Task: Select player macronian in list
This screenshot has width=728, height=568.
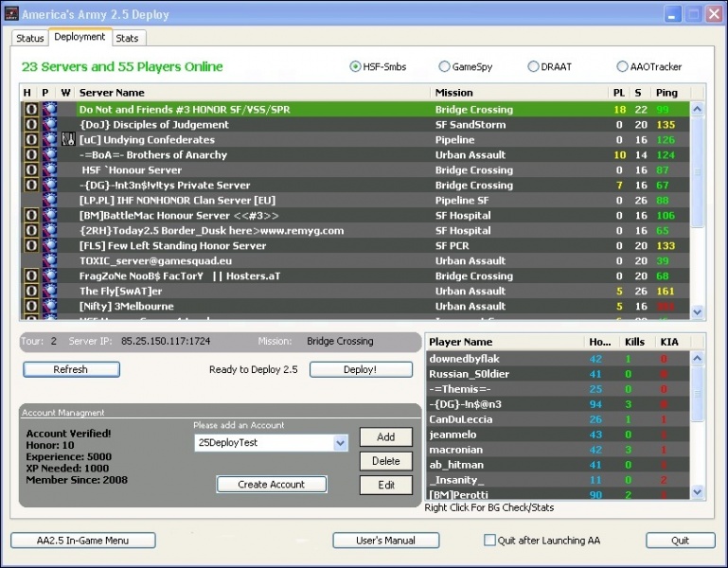Action: click(559, 450)
